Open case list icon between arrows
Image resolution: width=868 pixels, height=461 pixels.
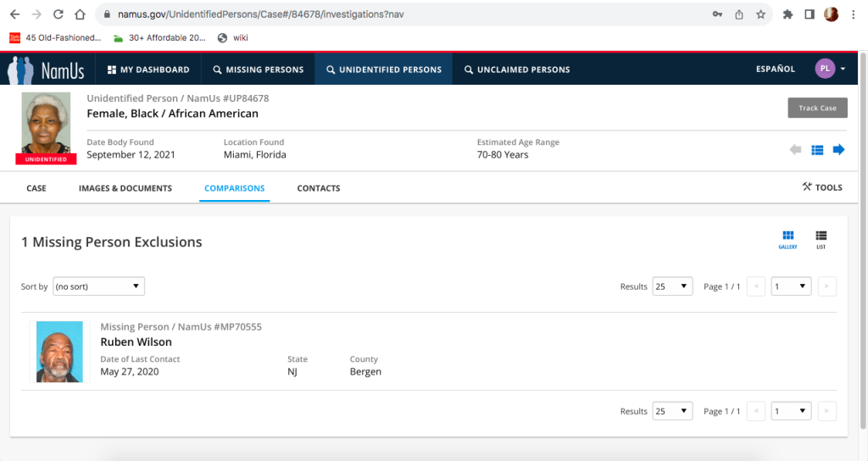[x=817, y=150]
